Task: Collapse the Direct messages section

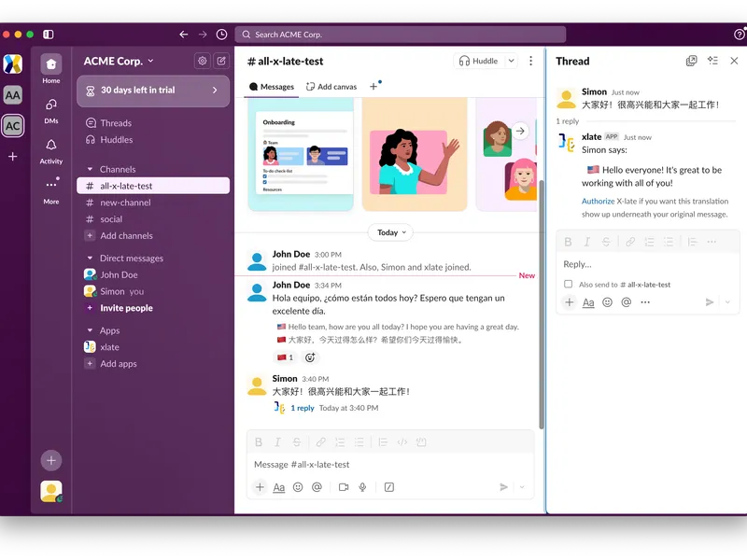Action: tap(90, 259)
